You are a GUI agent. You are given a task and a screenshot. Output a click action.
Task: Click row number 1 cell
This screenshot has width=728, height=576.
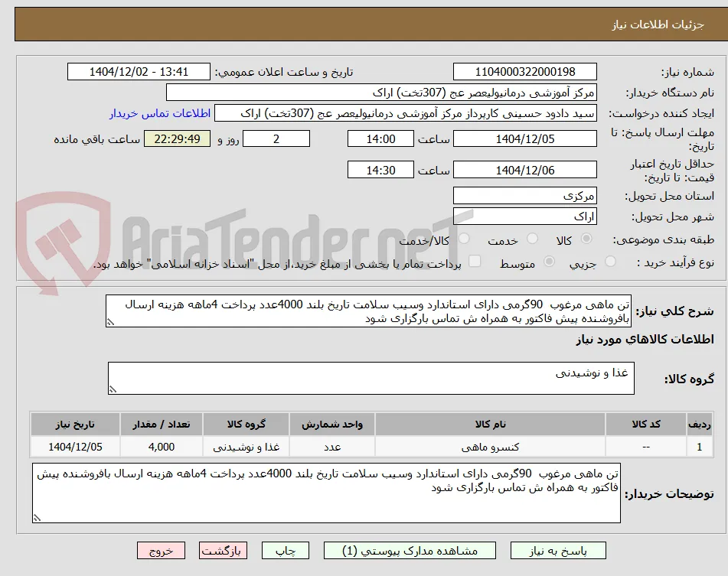click(x=700, y=447)
